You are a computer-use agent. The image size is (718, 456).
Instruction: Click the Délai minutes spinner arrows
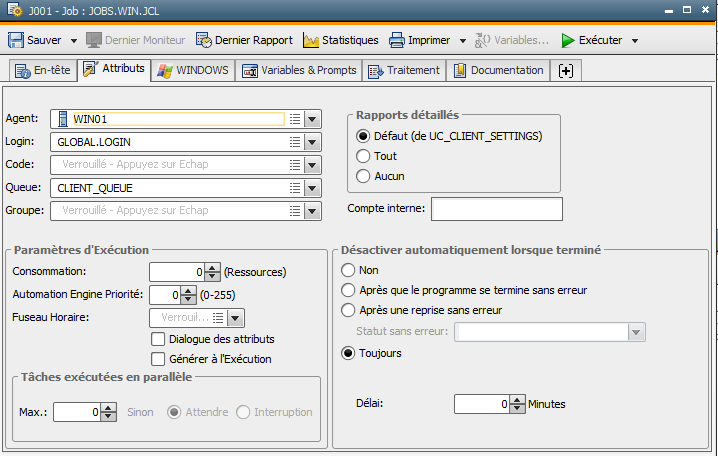(517, 404)
